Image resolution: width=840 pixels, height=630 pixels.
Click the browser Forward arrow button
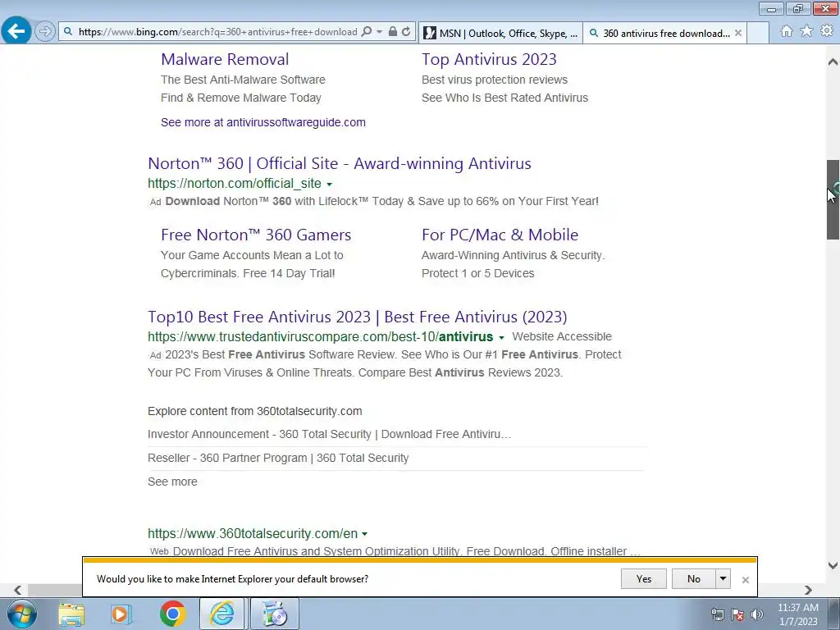click(x=45, y=32)
